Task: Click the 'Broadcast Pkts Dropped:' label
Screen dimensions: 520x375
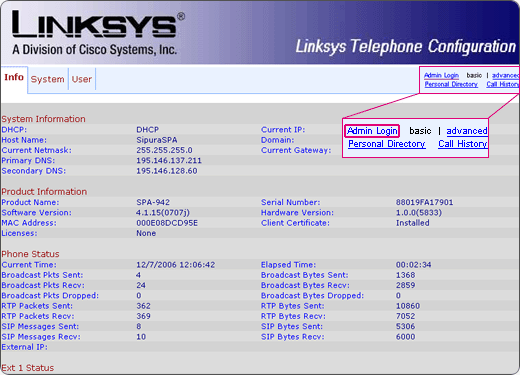Action: tap(50, 296)
